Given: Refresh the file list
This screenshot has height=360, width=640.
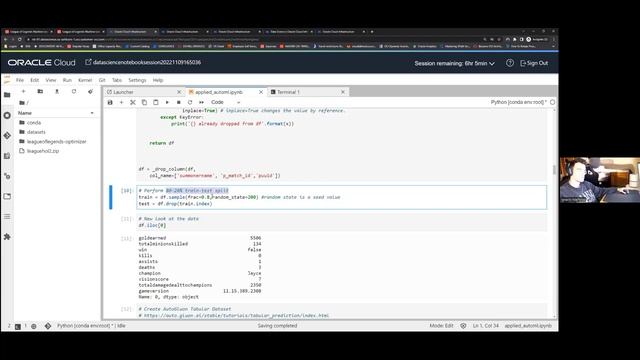Looking at the screenshot, I should pyautogui.click(x=74, y=91).
